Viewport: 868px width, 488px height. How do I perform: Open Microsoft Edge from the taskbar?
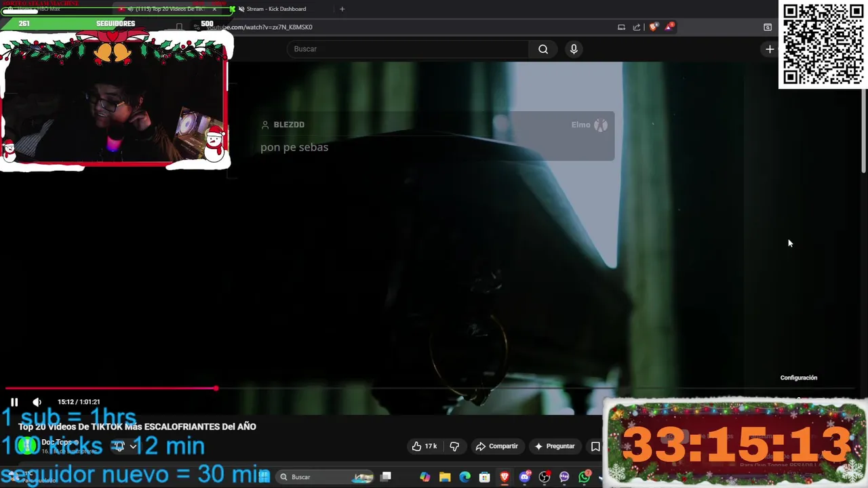465,477
